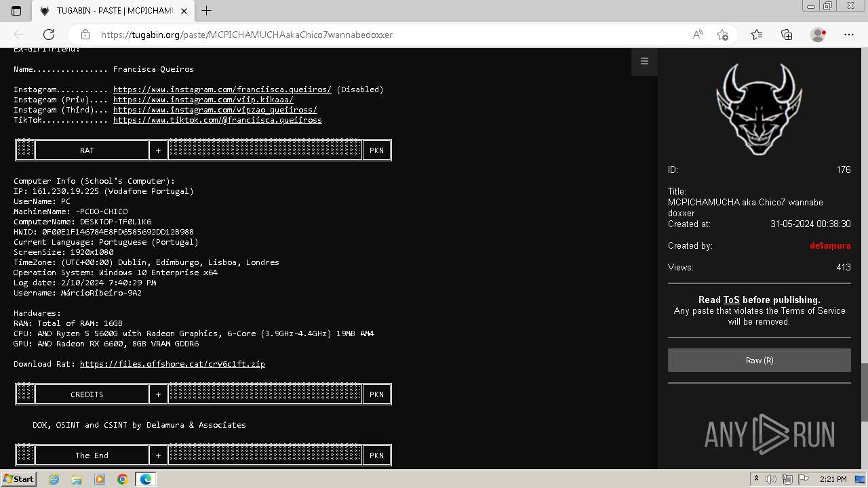The image size is (868, 488).
Task: Click the paste ID value 176
Action: [844, 169]
